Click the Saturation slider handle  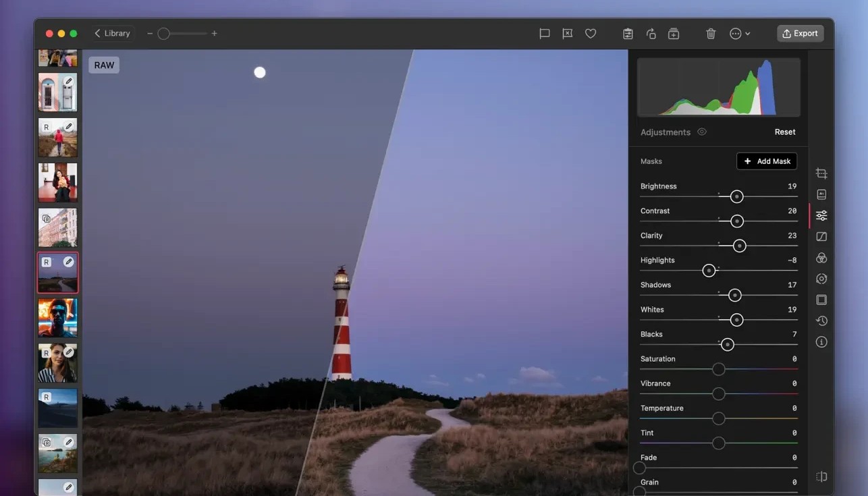tap(719, 369)
